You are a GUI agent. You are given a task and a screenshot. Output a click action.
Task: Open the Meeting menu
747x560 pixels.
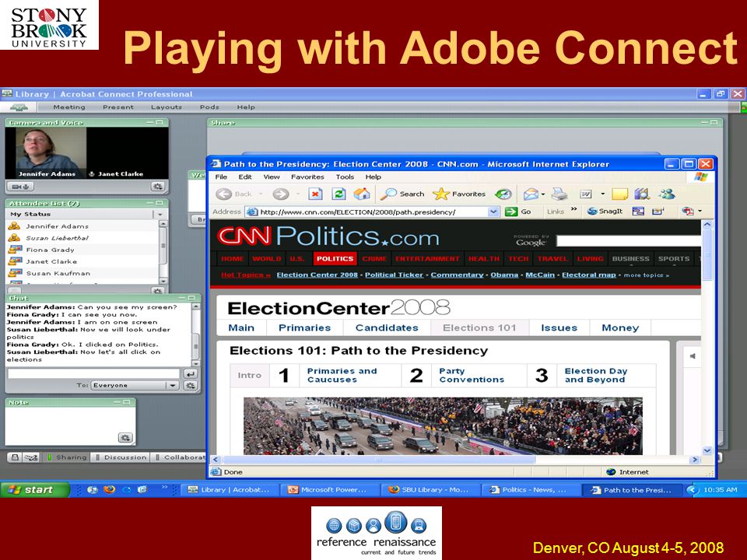[x=69, y=107]
